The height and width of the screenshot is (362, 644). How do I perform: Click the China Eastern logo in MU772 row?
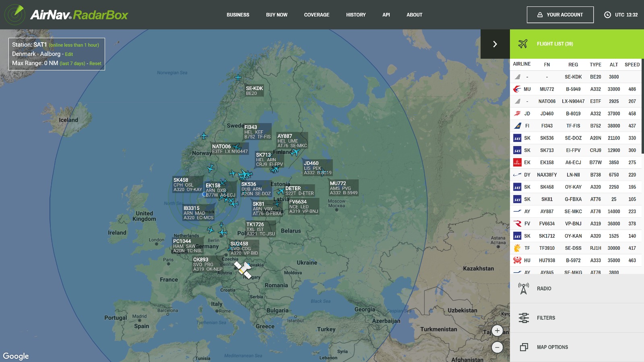(517, 89)
